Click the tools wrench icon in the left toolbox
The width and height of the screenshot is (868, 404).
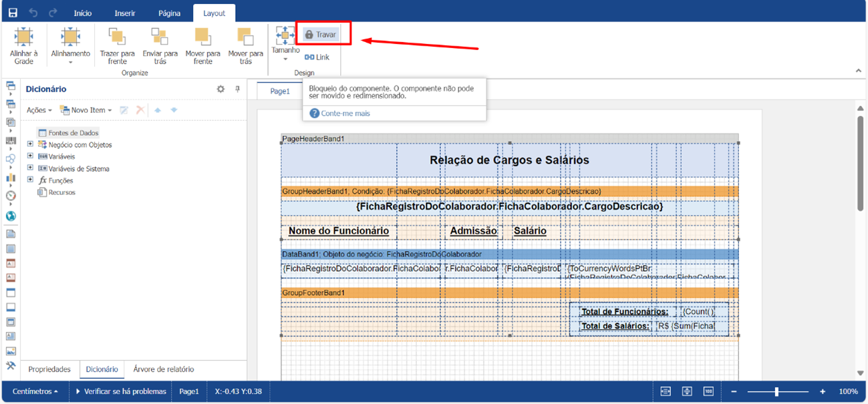click(11, 365)
